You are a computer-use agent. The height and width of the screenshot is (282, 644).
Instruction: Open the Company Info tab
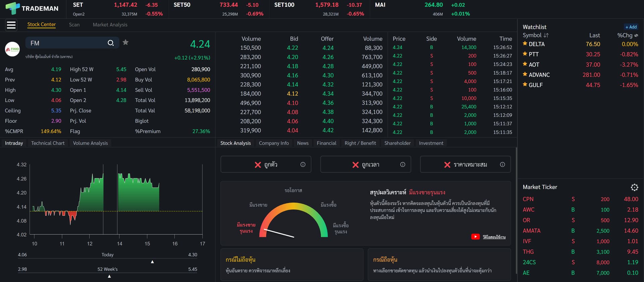point(274,143)
